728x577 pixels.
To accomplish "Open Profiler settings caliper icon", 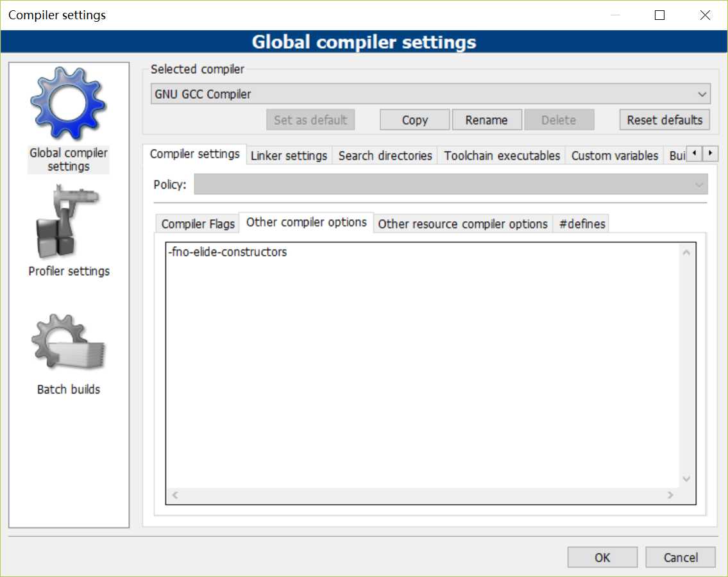I will [68, 222].
